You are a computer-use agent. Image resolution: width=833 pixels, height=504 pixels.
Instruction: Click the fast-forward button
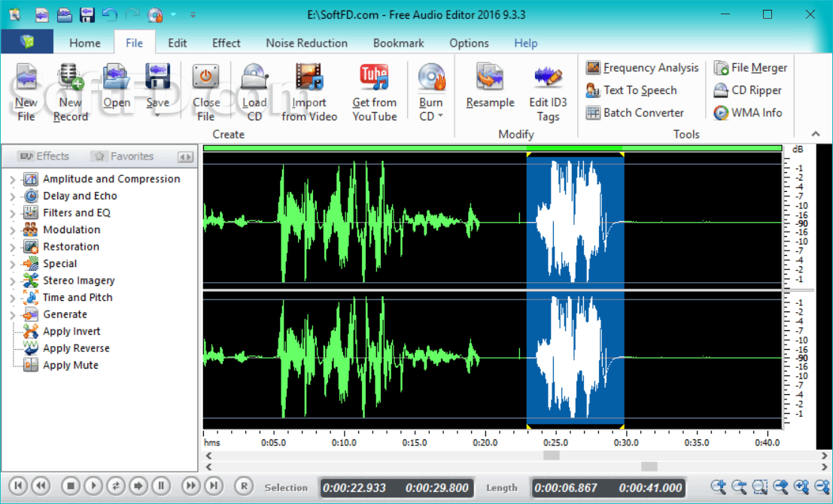point(190,485)
